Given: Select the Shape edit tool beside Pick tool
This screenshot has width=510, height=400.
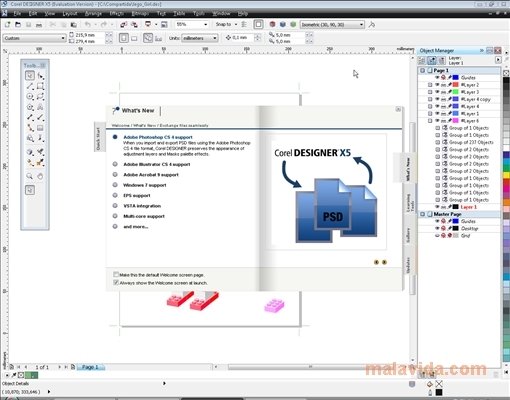Looking at the screenshot, I should 40,76.
